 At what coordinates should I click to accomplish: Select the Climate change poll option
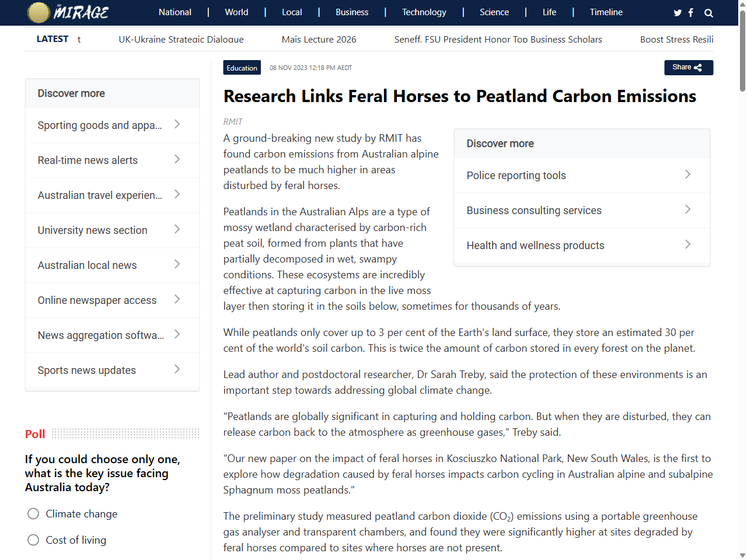33,513
